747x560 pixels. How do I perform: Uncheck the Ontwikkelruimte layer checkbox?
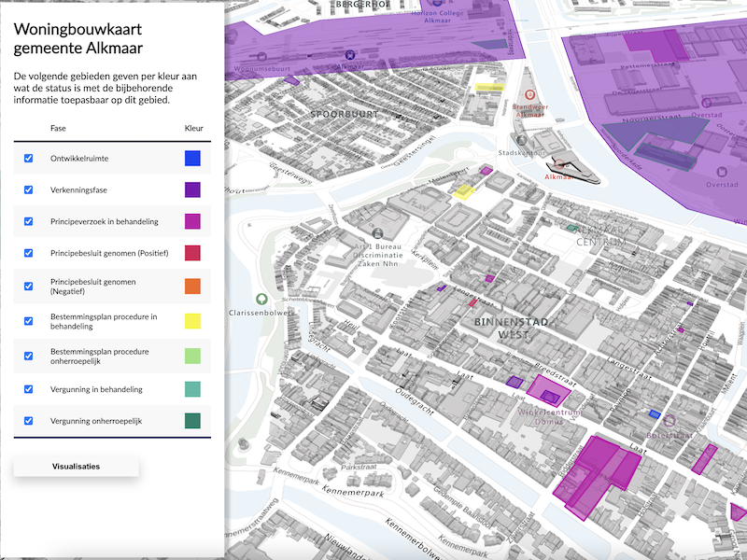pyautogui.click(x=28, y=159)
